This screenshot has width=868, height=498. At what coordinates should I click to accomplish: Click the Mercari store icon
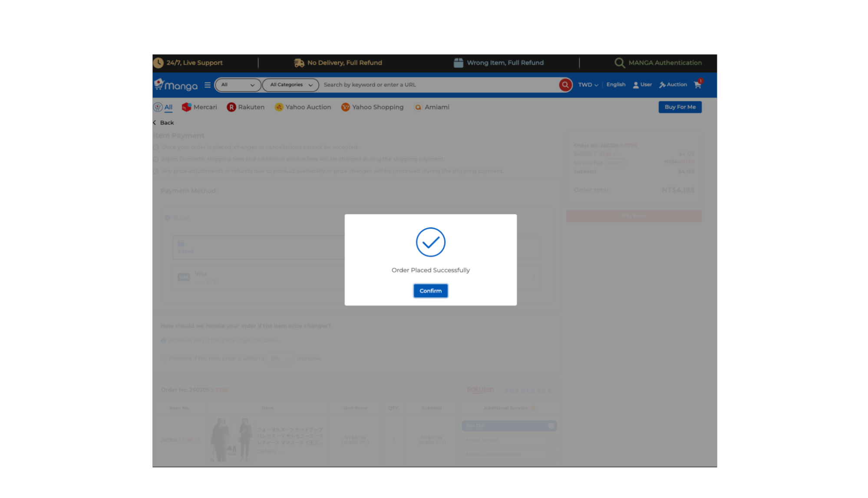click(x=187, y=107)
